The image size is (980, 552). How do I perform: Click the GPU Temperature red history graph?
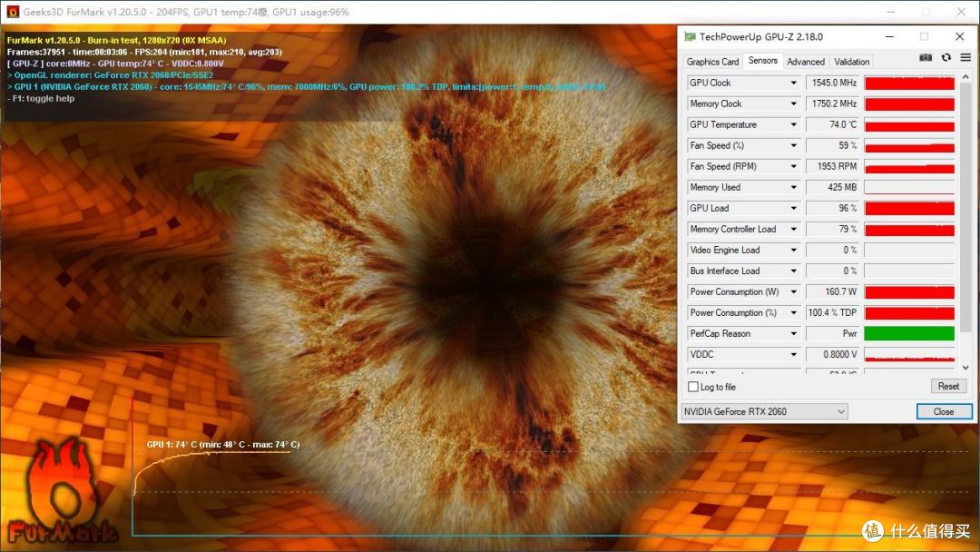click(909, 124)
